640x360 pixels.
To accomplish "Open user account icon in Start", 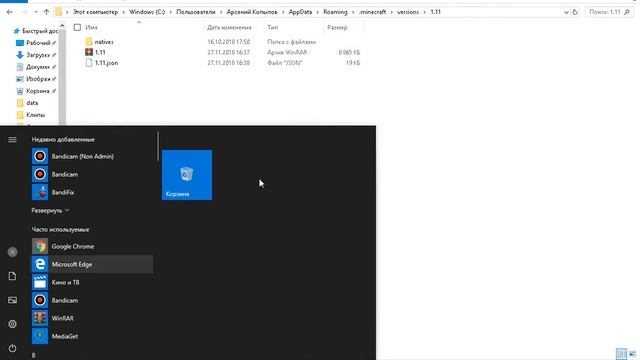I will point(12,252).
